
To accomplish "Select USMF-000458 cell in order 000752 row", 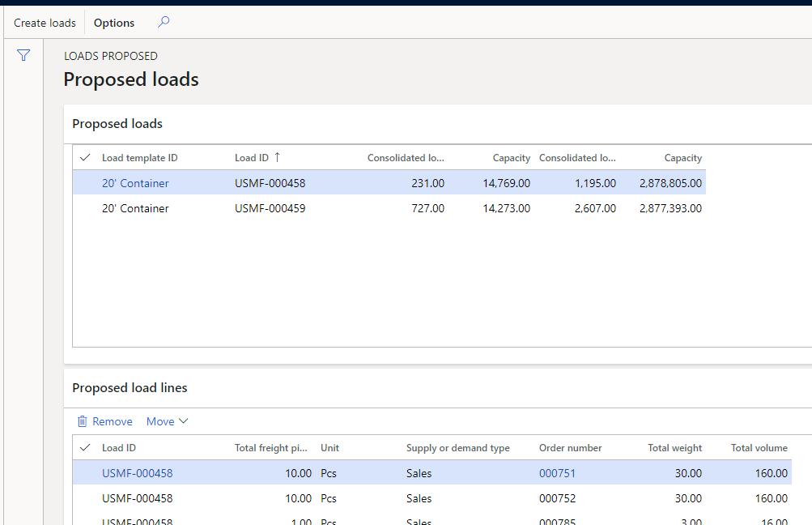I will pyautogui.click(x=138, y=498).
